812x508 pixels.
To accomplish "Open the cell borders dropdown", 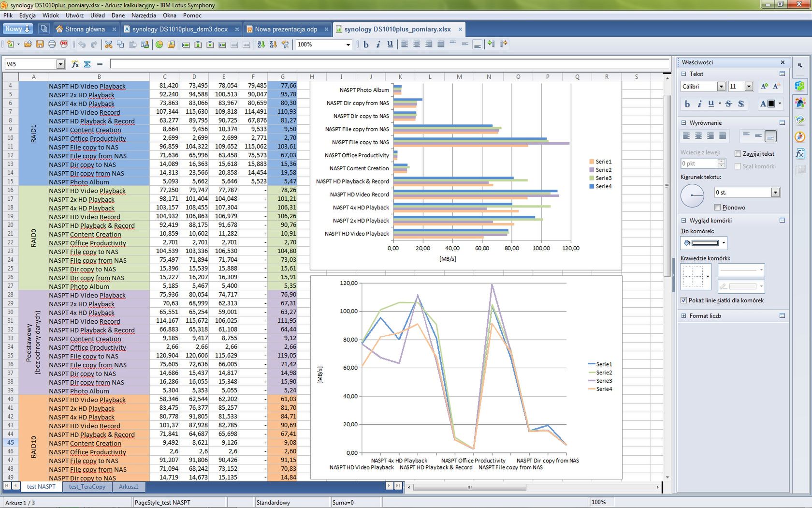I will coord(708,277).
